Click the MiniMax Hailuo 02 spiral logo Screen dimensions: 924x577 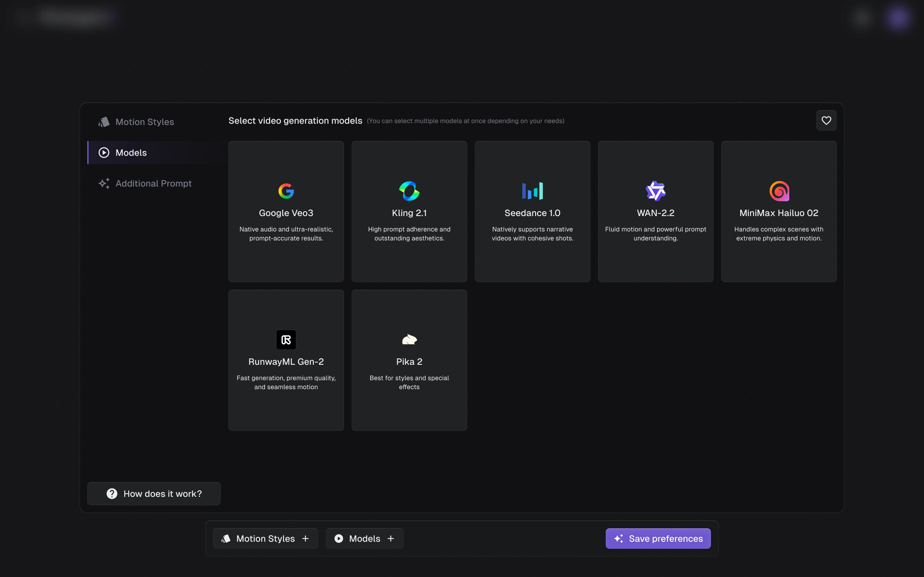[779, 191]
